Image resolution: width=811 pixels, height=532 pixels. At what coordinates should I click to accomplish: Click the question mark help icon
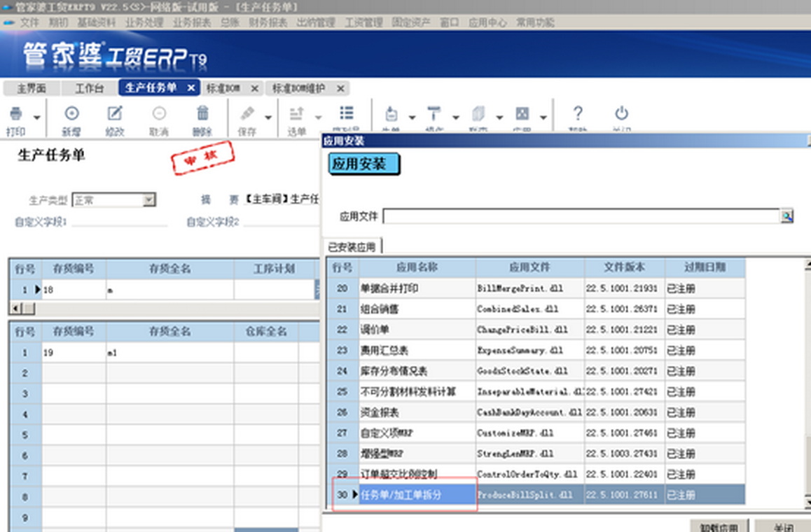click(578, 114)
